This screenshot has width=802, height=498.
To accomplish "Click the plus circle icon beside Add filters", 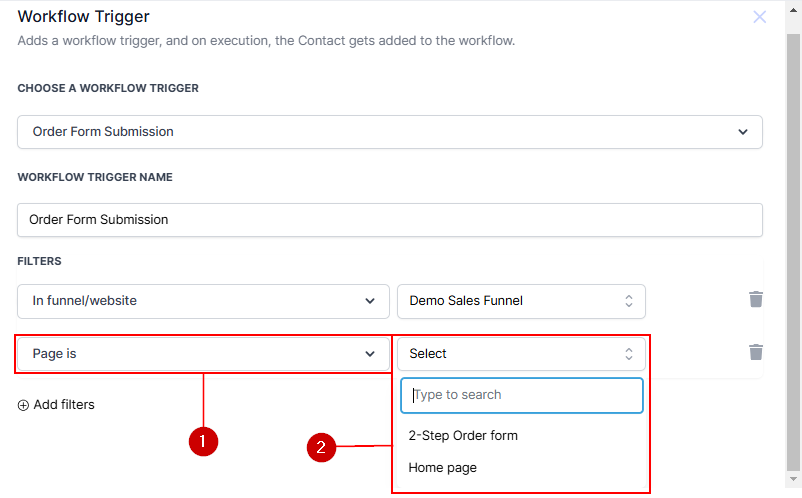I will [23, 405].
